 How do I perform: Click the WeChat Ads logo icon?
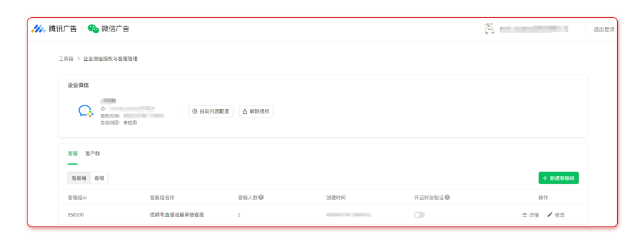(93, 29)
